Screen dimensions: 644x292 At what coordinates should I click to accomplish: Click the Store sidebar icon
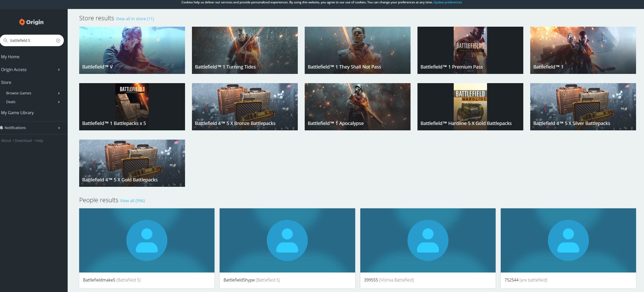(x=6, y=82)
